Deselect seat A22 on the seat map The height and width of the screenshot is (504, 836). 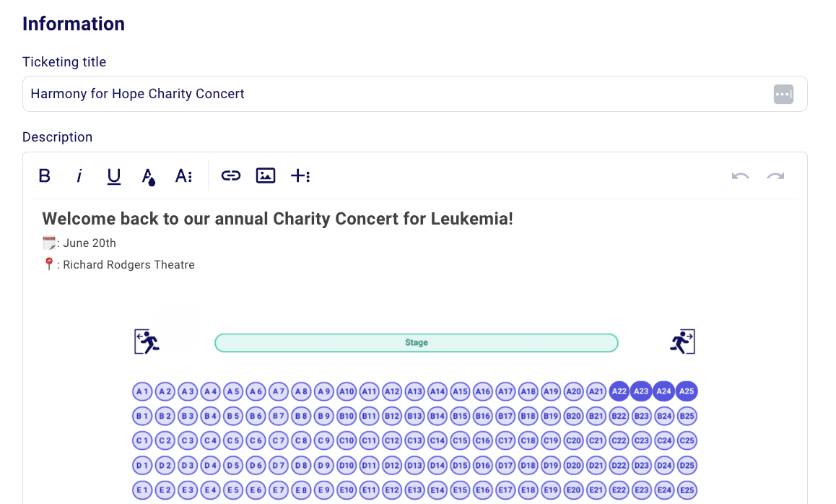coord(619,391)
